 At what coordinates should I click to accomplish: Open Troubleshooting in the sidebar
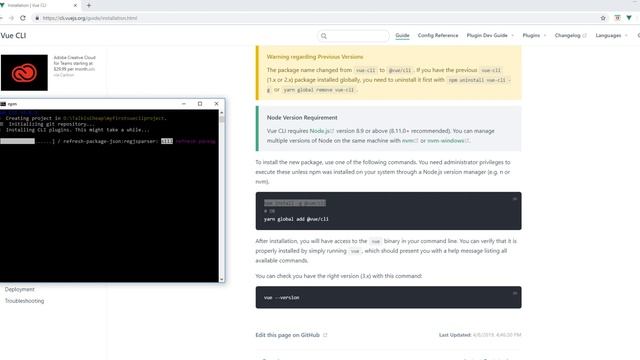pos(24,301)
